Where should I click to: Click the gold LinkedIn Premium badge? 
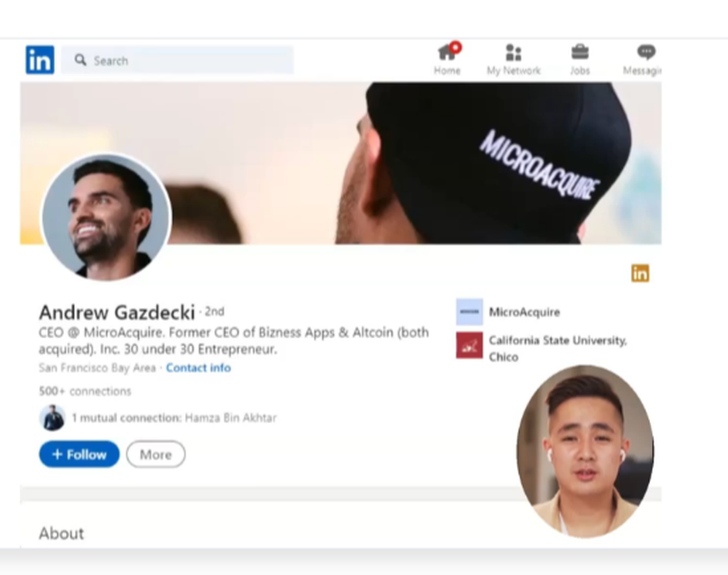tap(640, 274)
